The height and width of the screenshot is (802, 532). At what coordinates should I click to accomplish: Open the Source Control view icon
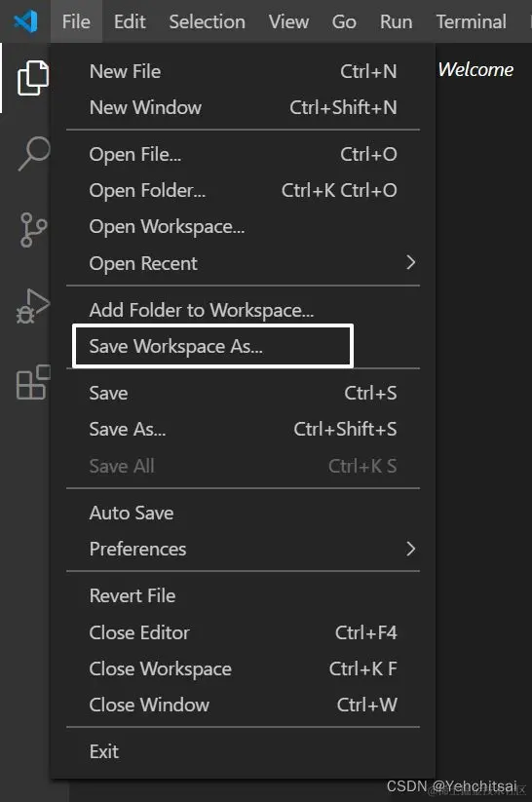coord(33,230)
